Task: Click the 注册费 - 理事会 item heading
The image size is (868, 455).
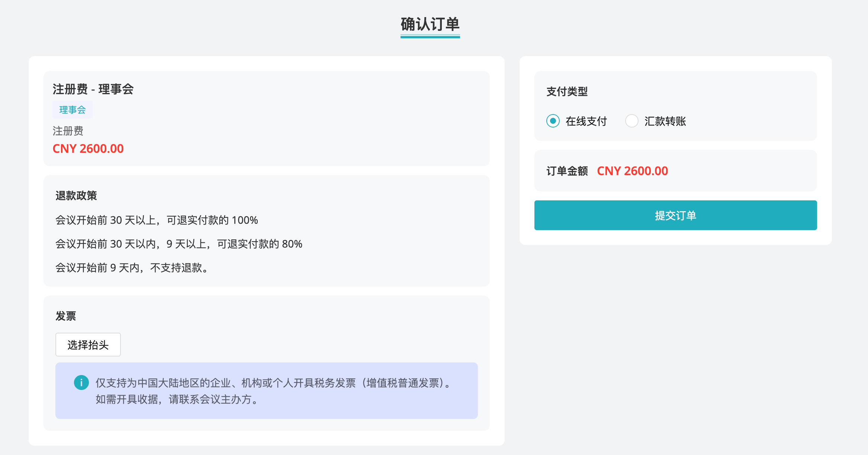Action: pos(93,89)
